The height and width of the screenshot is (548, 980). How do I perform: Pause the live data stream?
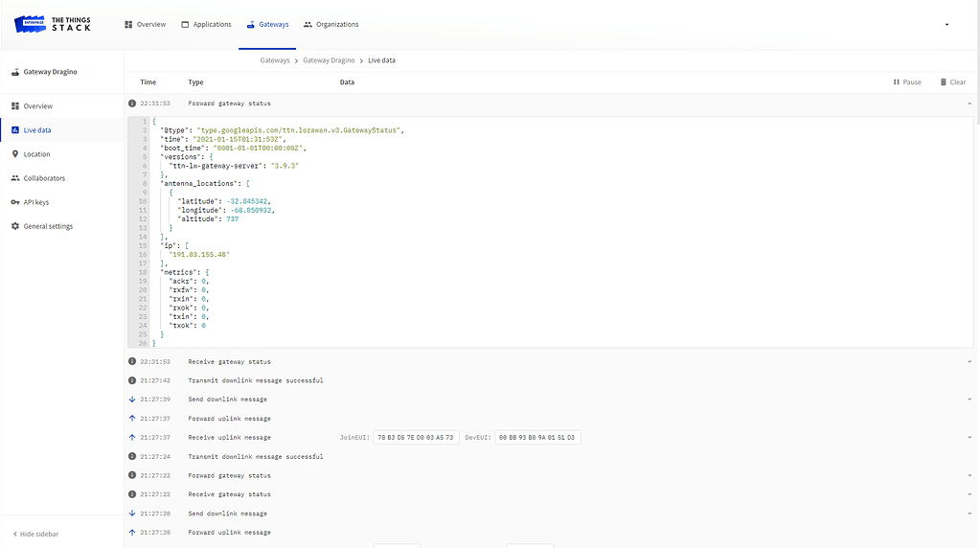(x=906, y=82)
